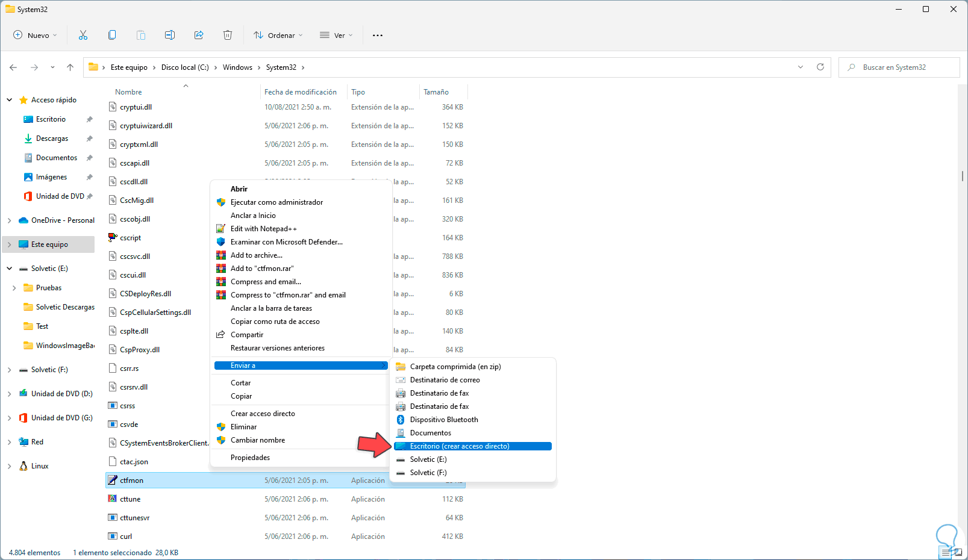This screenshot has width=968, height=560.
Task: Select Escritorio in quick access sidebar
Action: click(x=51, y=119)
